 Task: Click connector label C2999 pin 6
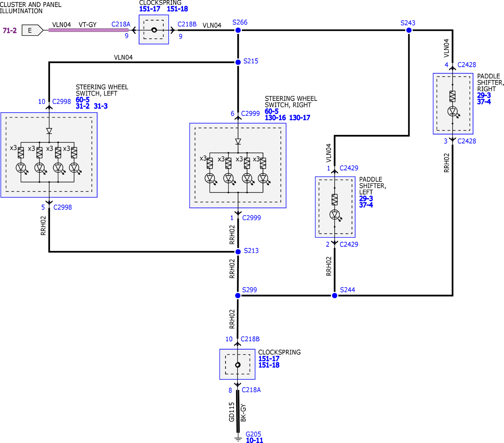pyautogui.click(x=250, y=113)
